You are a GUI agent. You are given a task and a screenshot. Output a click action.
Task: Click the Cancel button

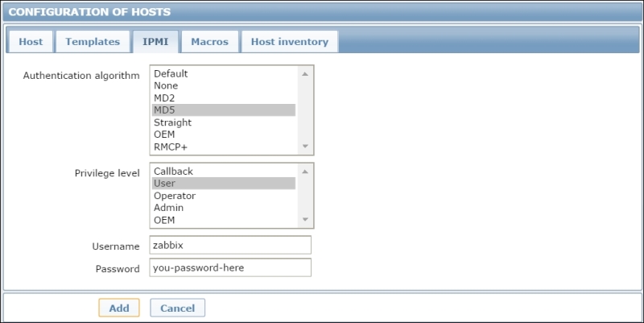click(177, 308)
